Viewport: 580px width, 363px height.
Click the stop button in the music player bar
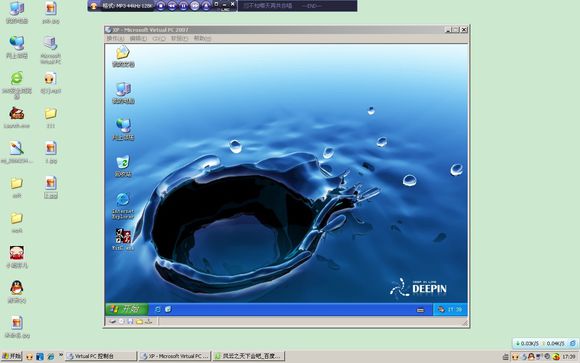161,6
